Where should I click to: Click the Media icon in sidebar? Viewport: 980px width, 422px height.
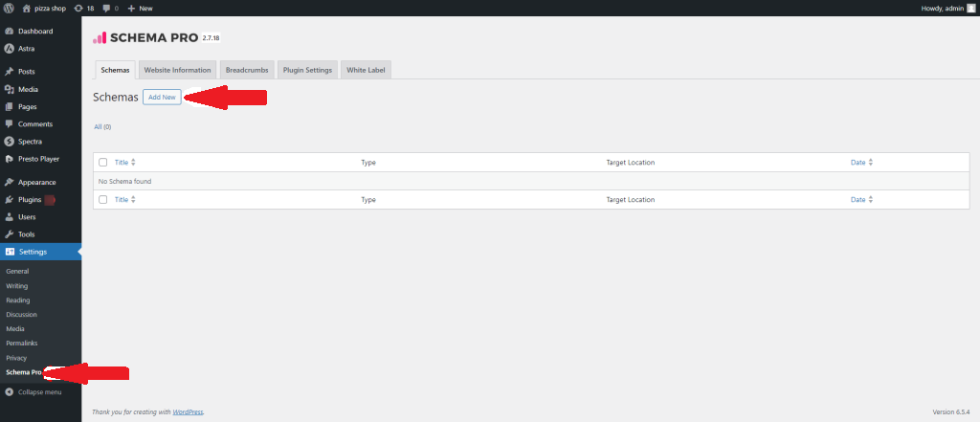10,89
